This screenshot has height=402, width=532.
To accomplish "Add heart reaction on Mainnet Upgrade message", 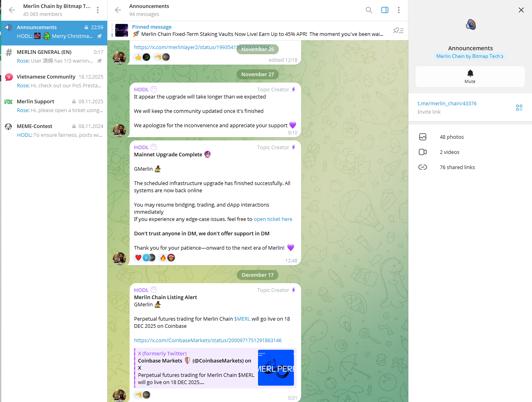I will tap(138, 258).
